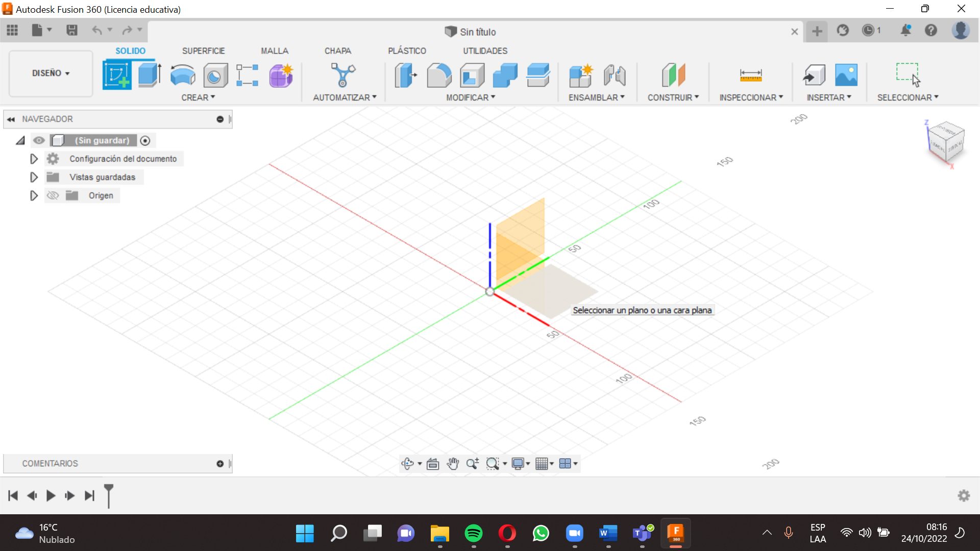
Task: Click the Insert Image canvas icon
Action: (x=846, y=76)
